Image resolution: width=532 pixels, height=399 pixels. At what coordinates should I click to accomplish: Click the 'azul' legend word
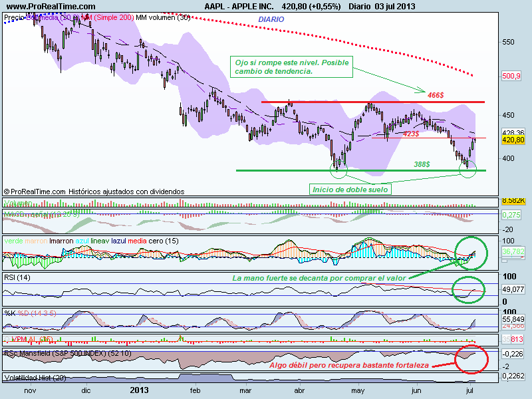[x=82, y=241]
